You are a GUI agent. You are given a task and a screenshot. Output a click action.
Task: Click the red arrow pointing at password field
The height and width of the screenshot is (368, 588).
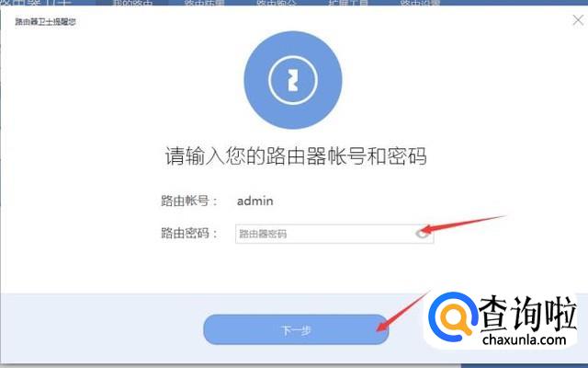tap(463, 223)
